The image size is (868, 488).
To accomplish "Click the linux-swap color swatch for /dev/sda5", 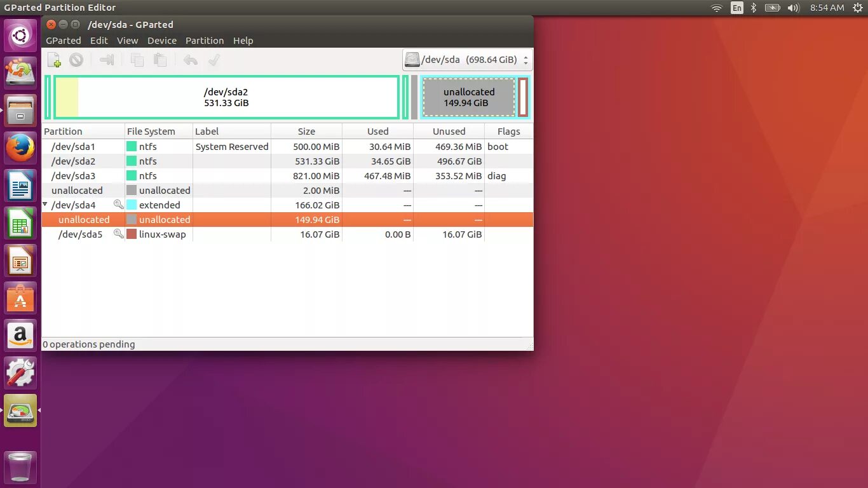I will pos(132,234).
